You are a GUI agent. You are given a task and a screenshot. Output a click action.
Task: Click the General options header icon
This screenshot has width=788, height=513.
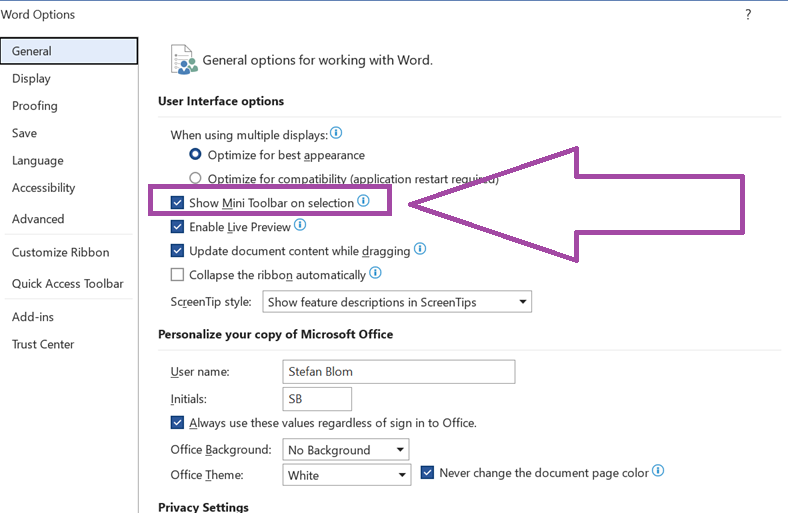[x=184, y=60]
